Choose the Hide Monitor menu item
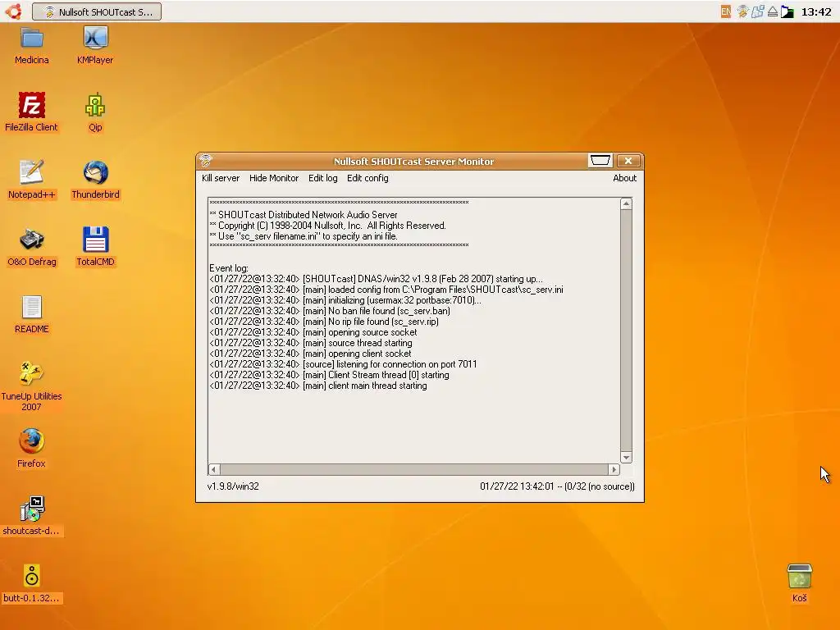The image size is (840, 630). [274, 178]
